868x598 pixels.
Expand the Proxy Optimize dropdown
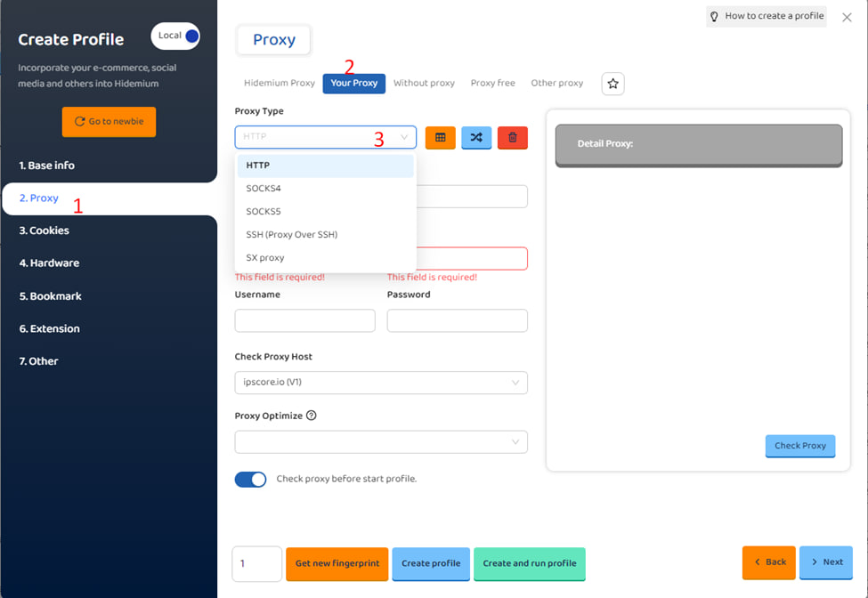coord(380,442)
